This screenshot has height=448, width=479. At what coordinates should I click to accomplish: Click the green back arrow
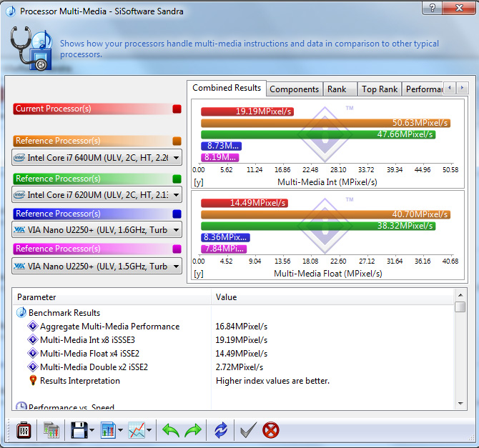[170, 430]
